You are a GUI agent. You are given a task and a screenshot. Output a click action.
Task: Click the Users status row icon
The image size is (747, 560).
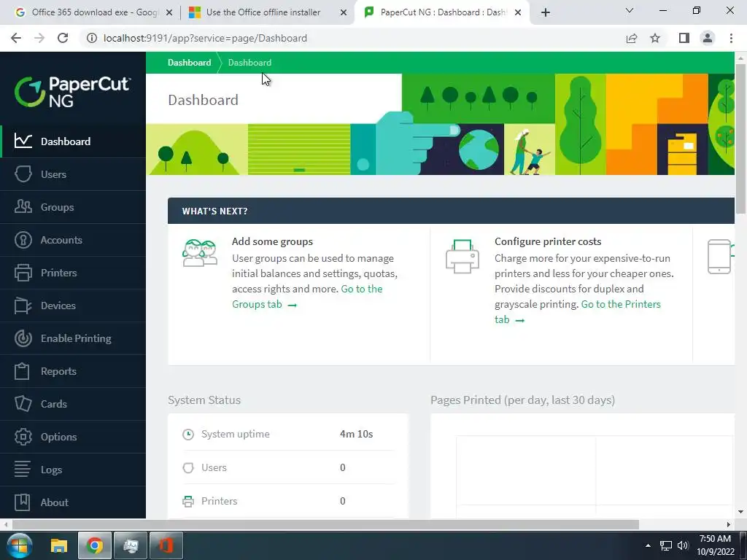(188, 467)
